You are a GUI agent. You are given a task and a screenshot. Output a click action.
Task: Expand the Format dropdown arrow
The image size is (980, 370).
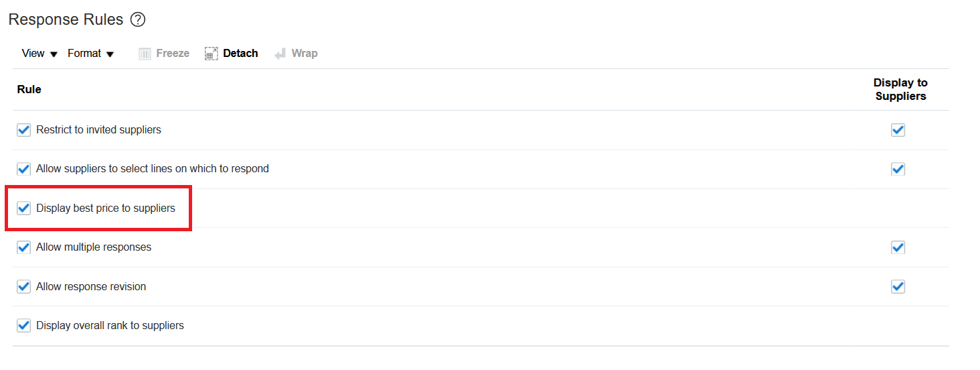(x=110, y=54)
